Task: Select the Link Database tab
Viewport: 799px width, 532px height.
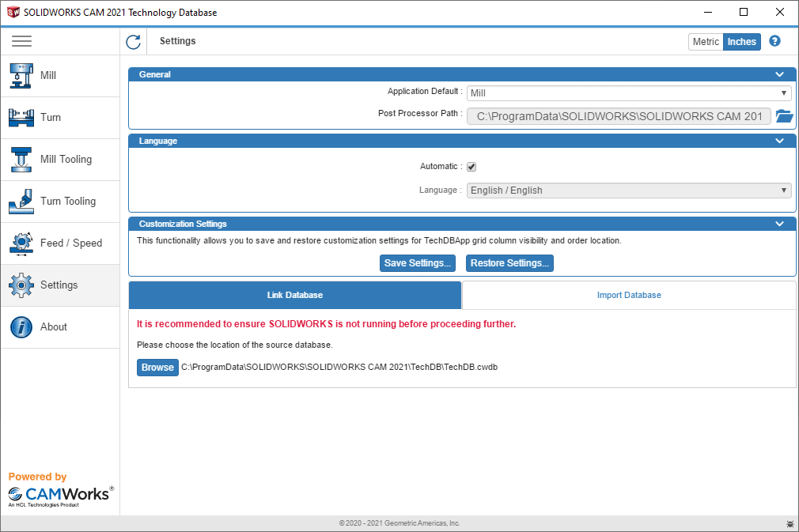Action: coord(295,296)
